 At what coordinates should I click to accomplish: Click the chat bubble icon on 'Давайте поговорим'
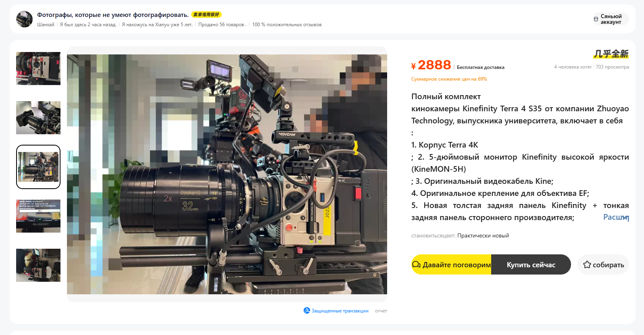click(x=416, y=264)
